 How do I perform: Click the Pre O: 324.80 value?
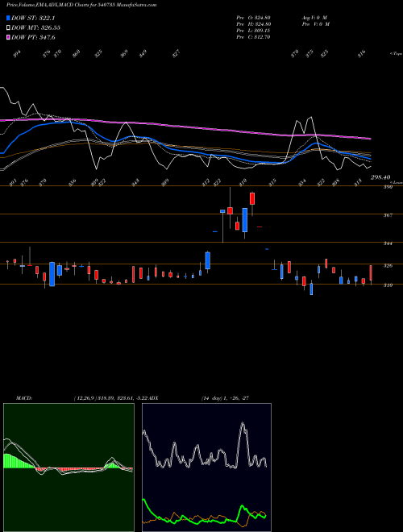[253, 18]
